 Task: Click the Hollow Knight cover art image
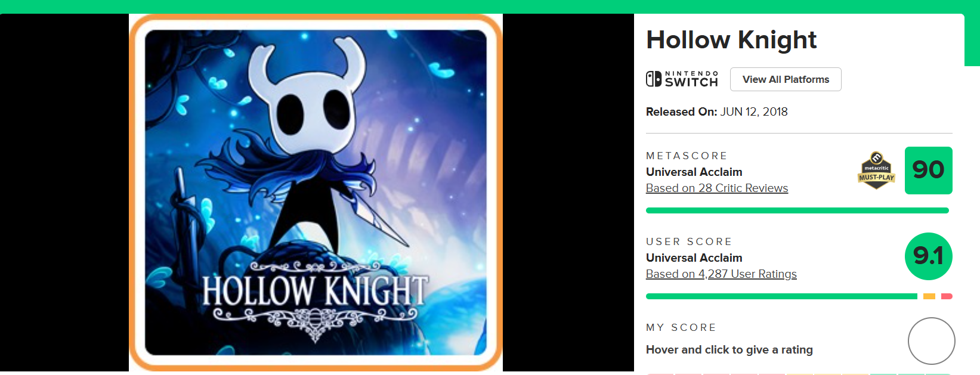(316, 193)
